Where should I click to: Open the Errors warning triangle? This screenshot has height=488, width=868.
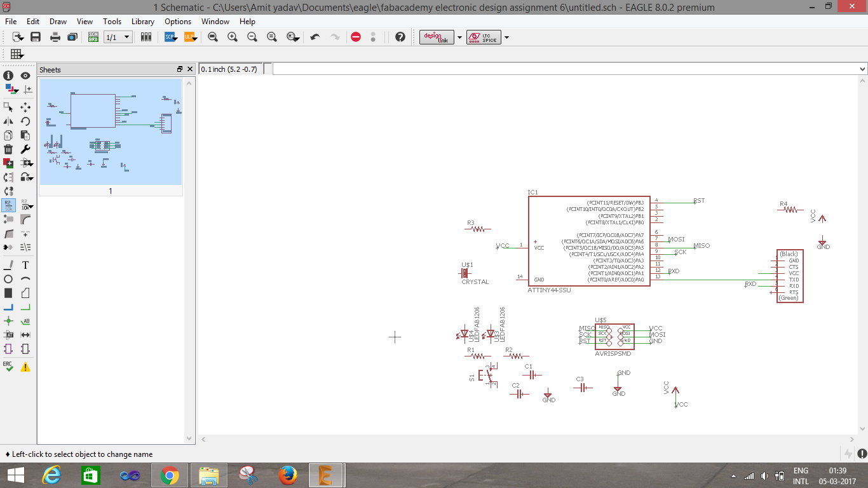(x=25, y=367)
